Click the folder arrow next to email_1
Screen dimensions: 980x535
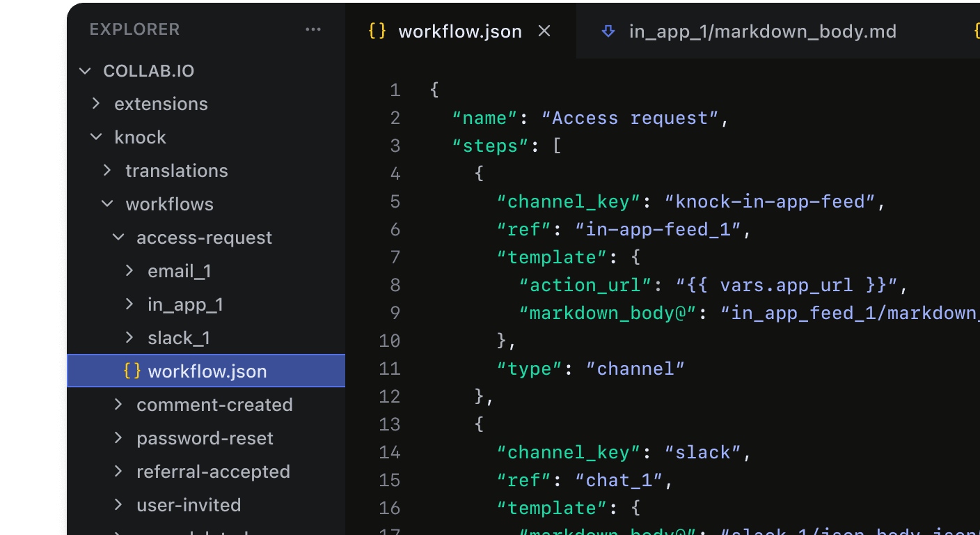(129, 270)
